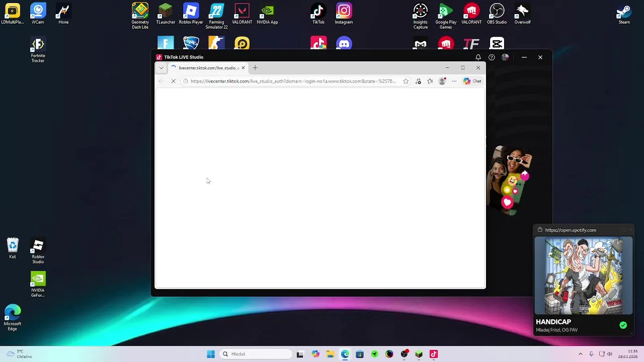Open the browser extensions icon left of favorites
Image resolution: width=644 pixels, height=362 pixels.
click(418, 81)
